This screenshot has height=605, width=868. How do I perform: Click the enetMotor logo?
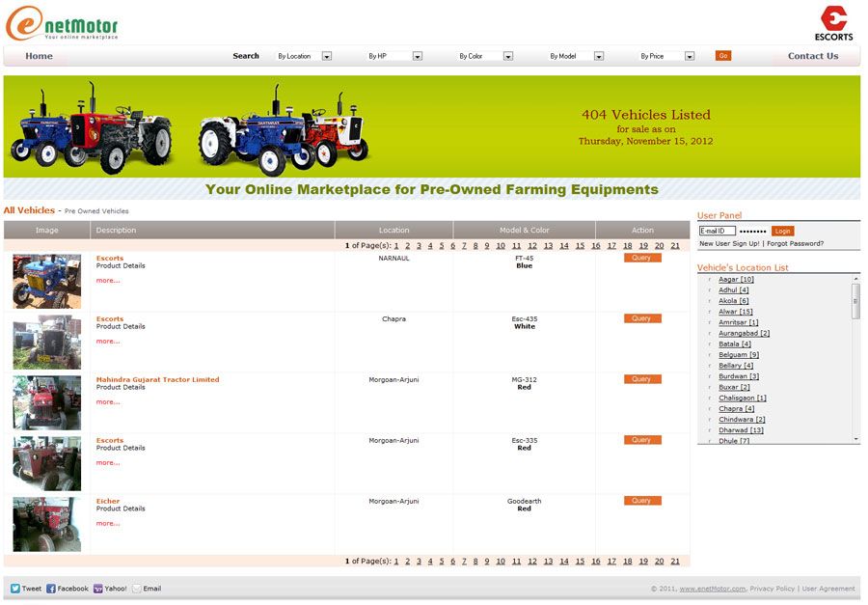tap(62, 23)
